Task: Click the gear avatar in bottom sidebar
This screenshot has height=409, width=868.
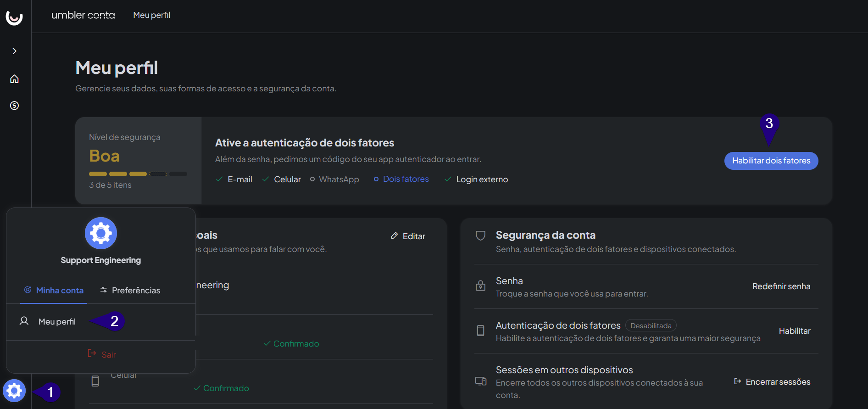Action: [x=14, y=391]
